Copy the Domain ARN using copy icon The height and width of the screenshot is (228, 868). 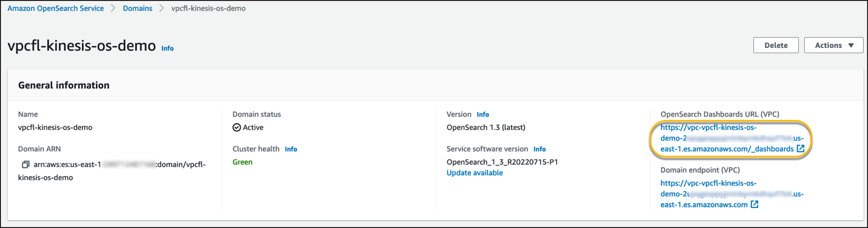(25, 165)
